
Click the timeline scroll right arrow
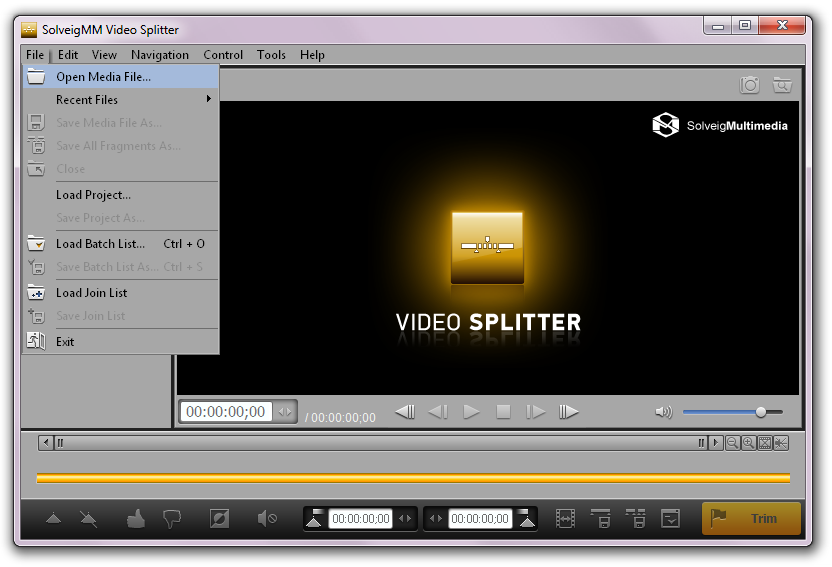716,443
